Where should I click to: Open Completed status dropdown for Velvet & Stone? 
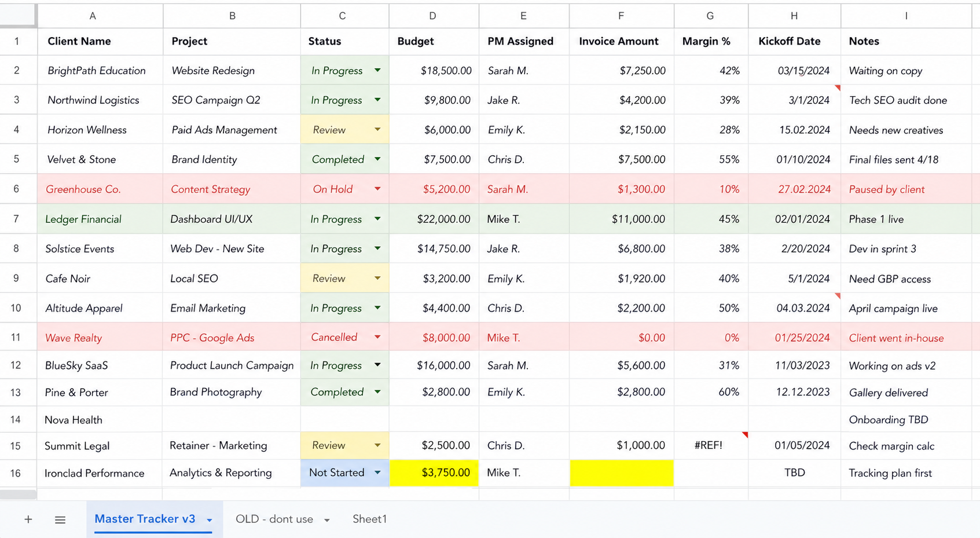[377, 159]
